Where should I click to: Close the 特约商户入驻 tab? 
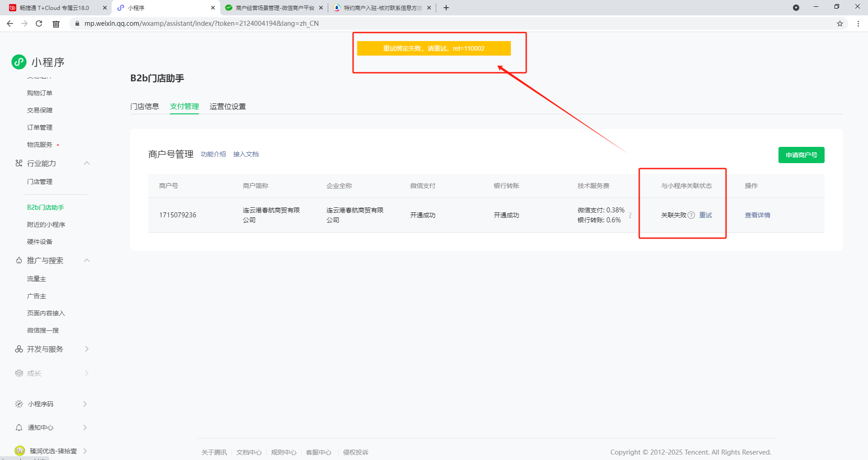point(429,8)
